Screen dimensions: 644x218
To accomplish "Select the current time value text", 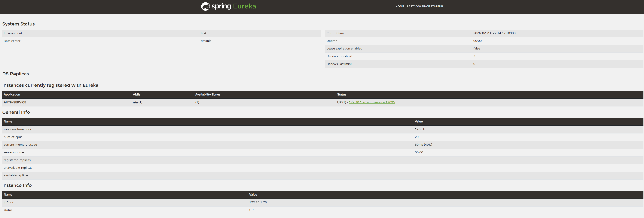I will tap(494, 33).
